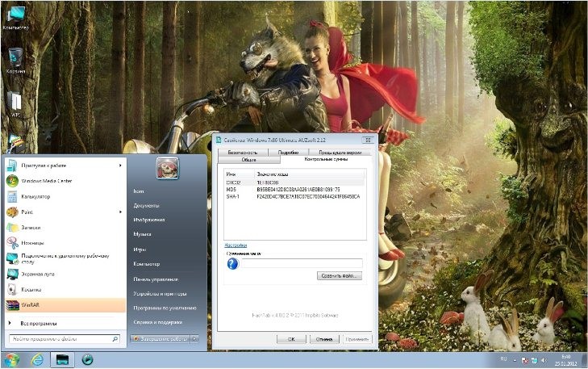
Task: Click the user account picture
Action: pyautogui.click(x=167, y=168)
